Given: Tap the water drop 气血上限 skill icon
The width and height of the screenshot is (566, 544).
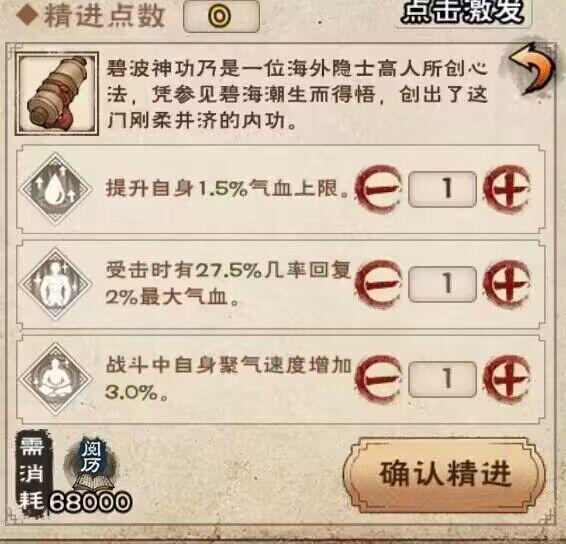Looking at the screenshot, I should pos(56,189).
